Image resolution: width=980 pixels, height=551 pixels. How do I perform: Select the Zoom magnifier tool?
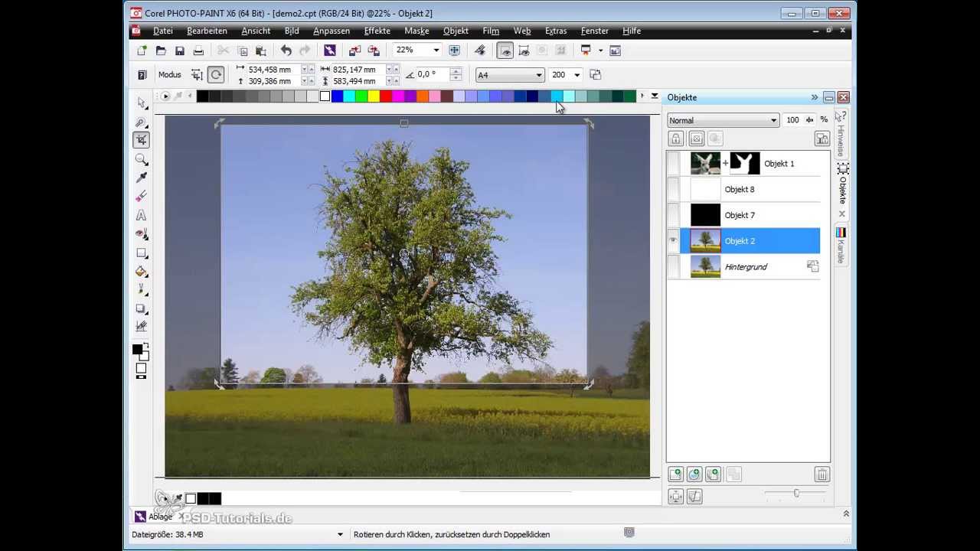coord(142,159)
